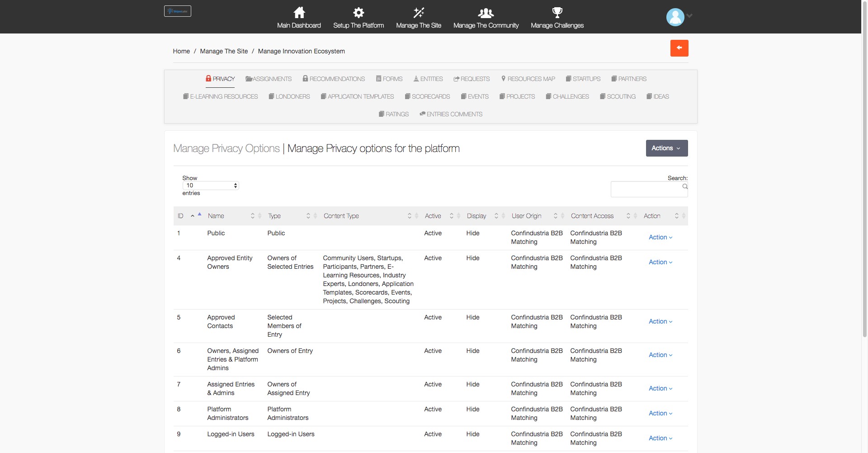The height and width of the screenshot is (453, 868).
Task: Open the Challenges tab
Action: [567, 96]
